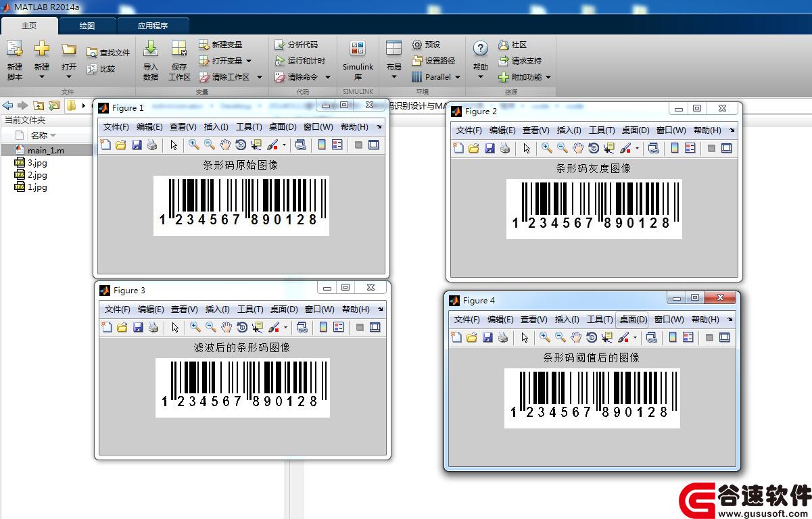Click the back arrow in the folder address bar

tap(8, 105)
